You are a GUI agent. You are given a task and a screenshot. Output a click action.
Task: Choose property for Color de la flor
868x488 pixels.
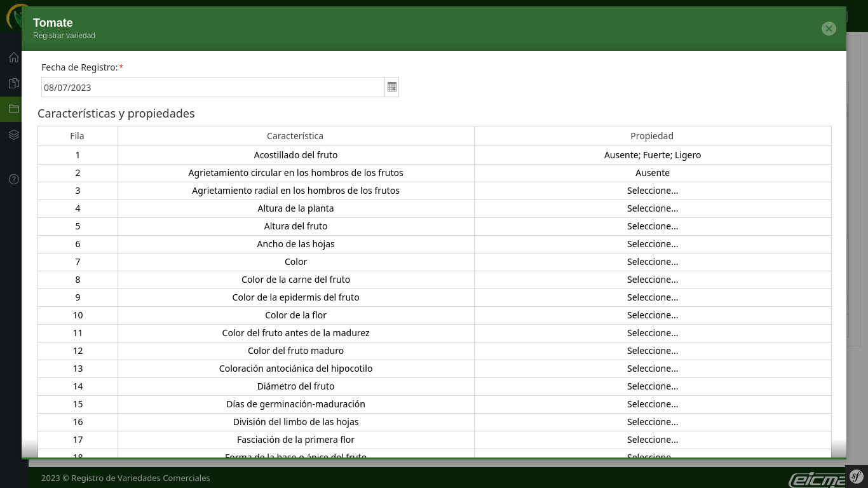click(x=652, y=315)
